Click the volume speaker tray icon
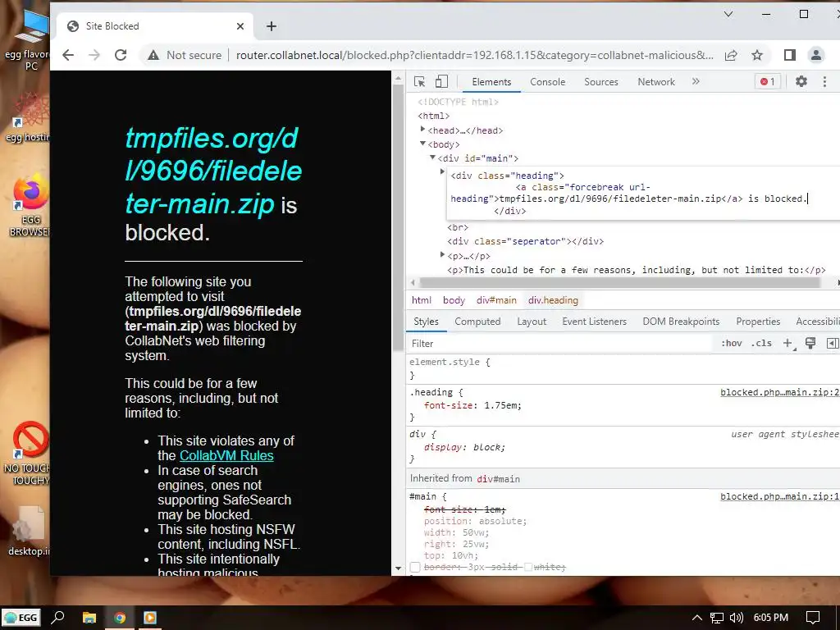 (737, 618)
